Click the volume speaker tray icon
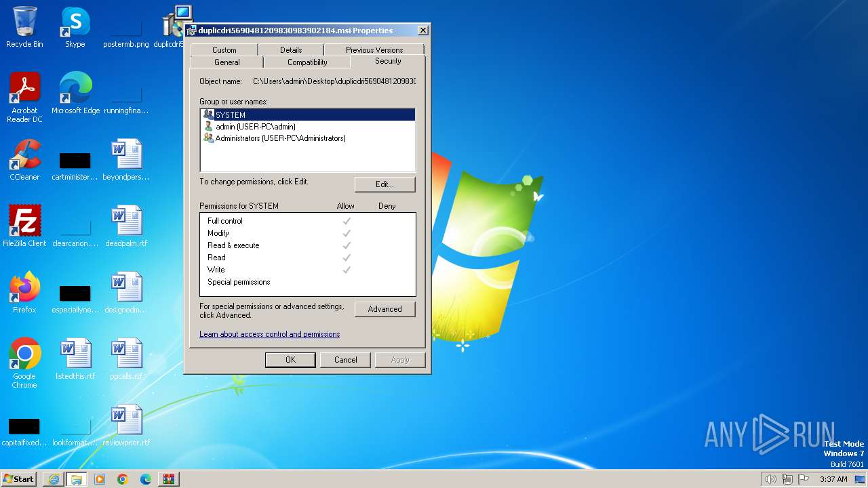Screen dimensions: 868x488 point(770,479)
